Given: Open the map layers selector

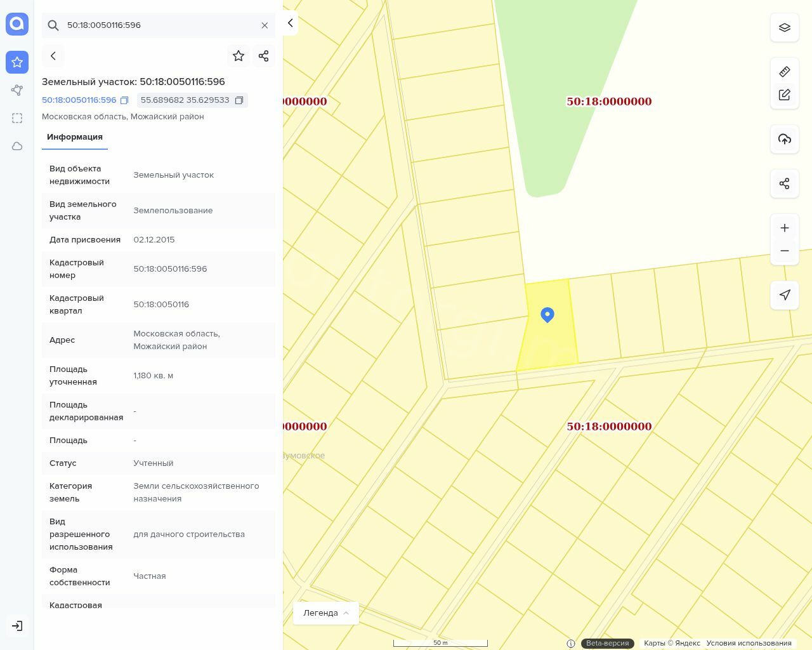Looking at the screenshot, I should (784, 27).
